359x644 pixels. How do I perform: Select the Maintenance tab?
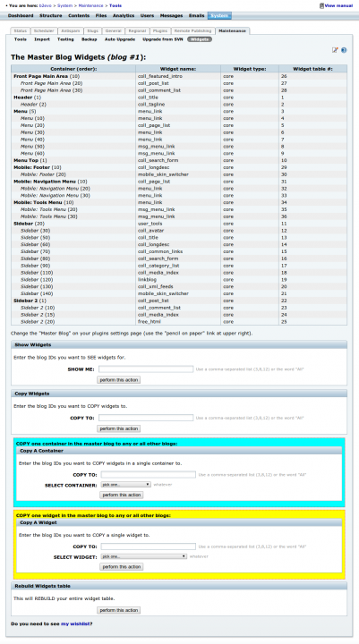coord(233,30)
